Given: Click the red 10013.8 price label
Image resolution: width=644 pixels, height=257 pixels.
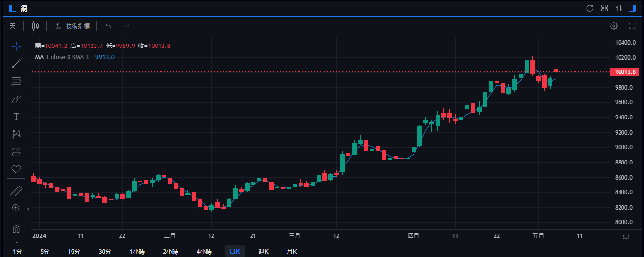Looking at the screenshot, I should point(625,72).
